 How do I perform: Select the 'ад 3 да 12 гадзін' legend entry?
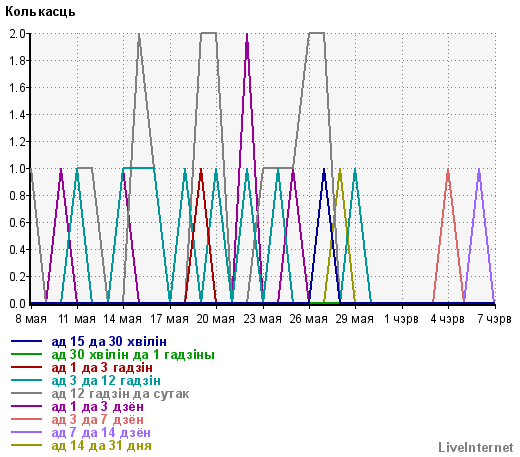click(106, 381)
